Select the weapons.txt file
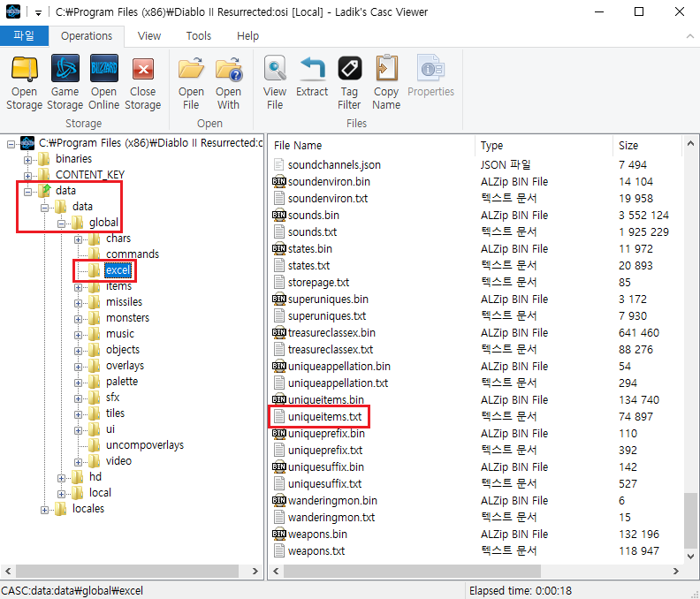The width and height of the screenshot is (700, 599). 316,550
